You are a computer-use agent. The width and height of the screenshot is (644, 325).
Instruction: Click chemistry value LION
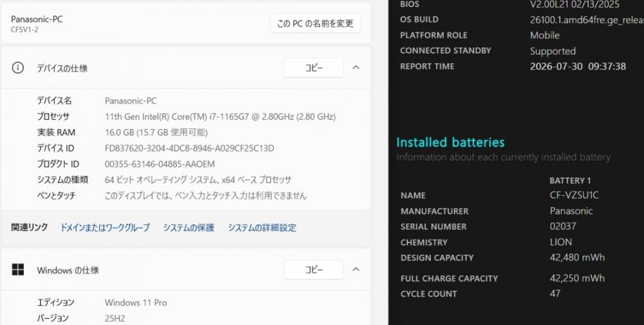click(561, 242)
